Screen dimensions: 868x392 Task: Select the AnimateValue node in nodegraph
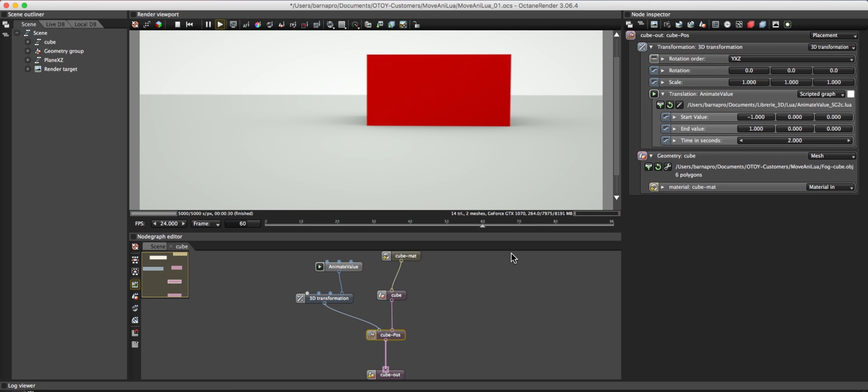click(343, 267)
